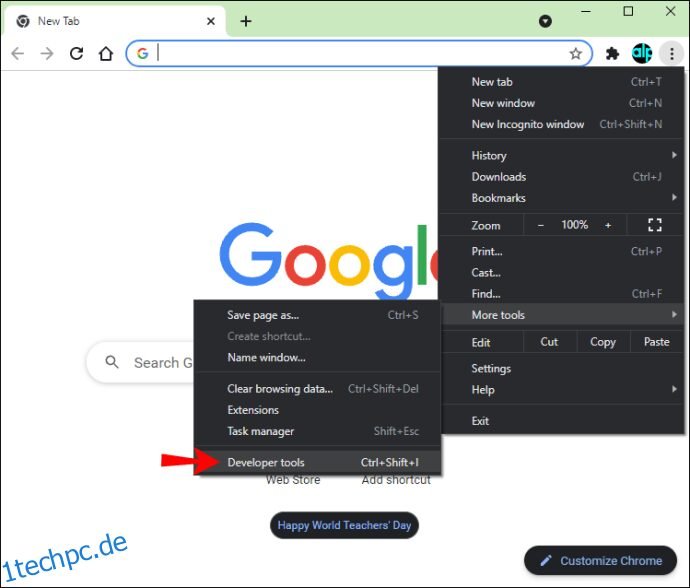Choose New window menu entry

tap(562, 103)
